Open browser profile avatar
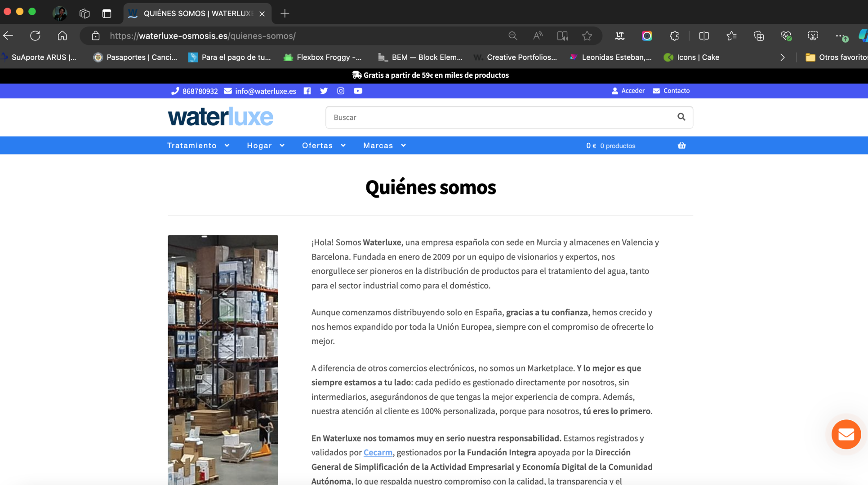868x485 pixels. click(60, 13)
